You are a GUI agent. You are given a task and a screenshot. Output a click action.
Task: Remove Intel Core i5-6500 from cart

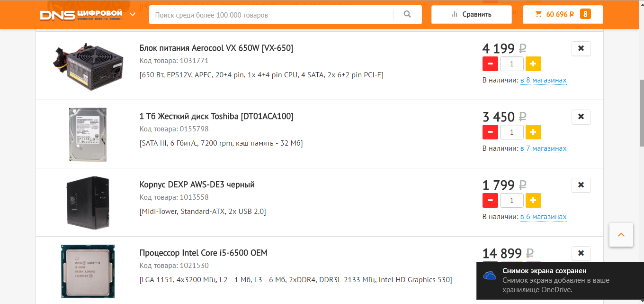click(x=581, y=253)
